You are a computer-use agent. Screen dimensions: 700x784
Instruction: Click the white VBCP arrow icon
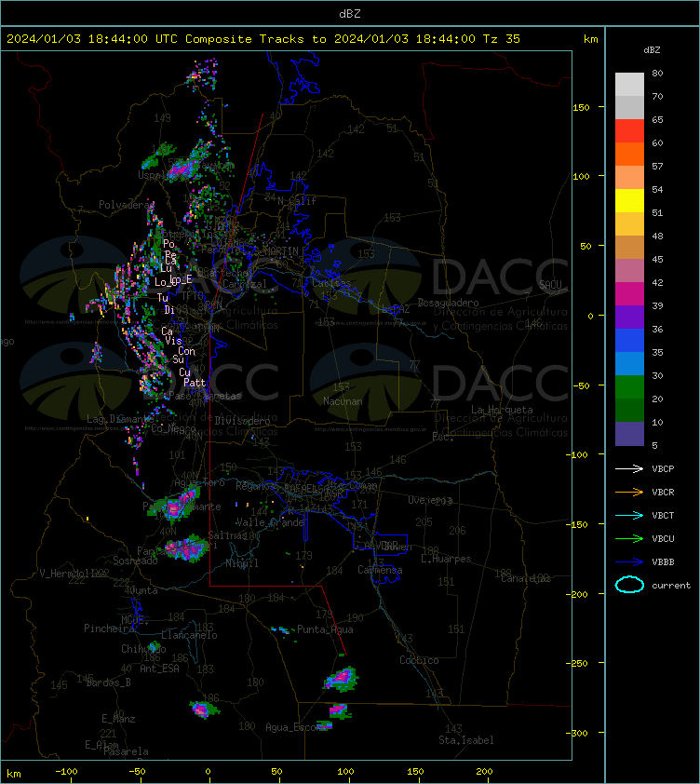629,468
